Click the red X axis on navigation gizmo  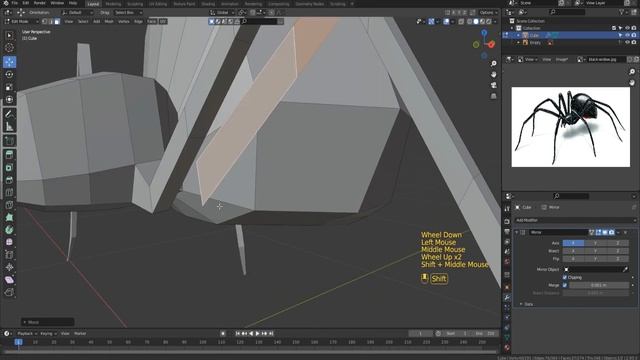click(491, 44)
